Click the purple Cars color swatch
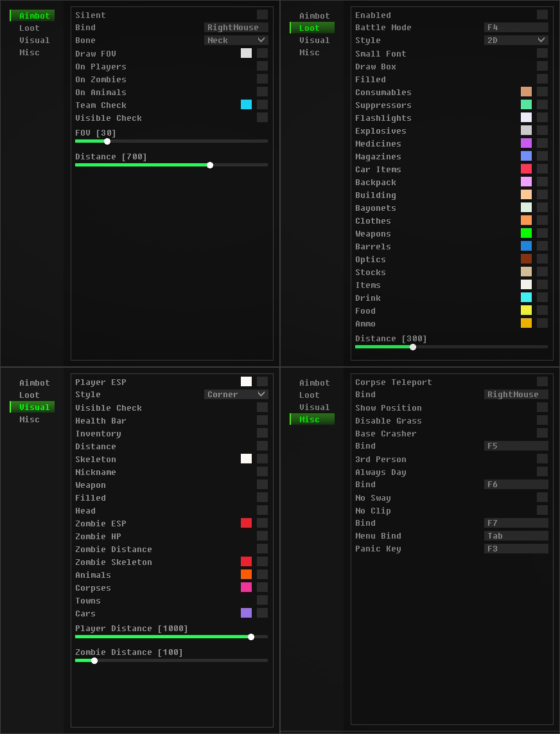The width and height of the screenshot is (560, 734). tap(246, 613)
